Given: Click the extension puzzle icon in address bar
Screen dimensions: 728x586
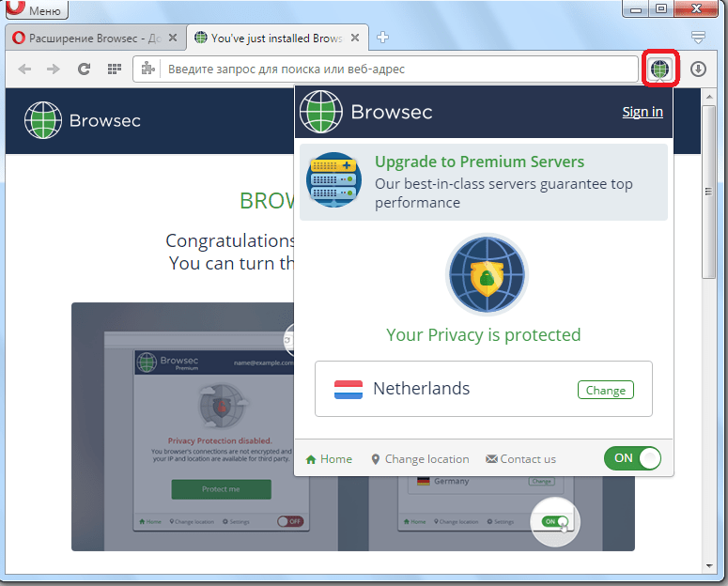Looking at the screenshot, I should [x=148, y=69].
